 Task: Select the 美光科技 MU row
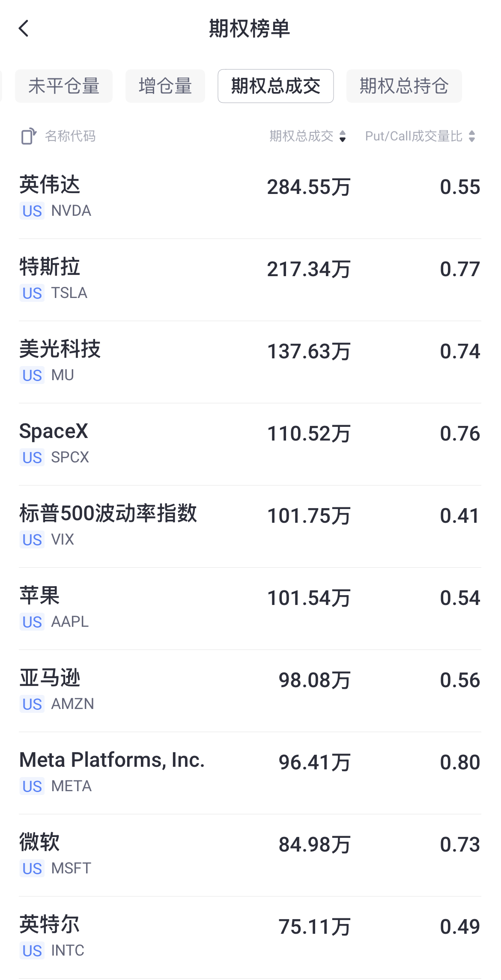pos(250,362)
